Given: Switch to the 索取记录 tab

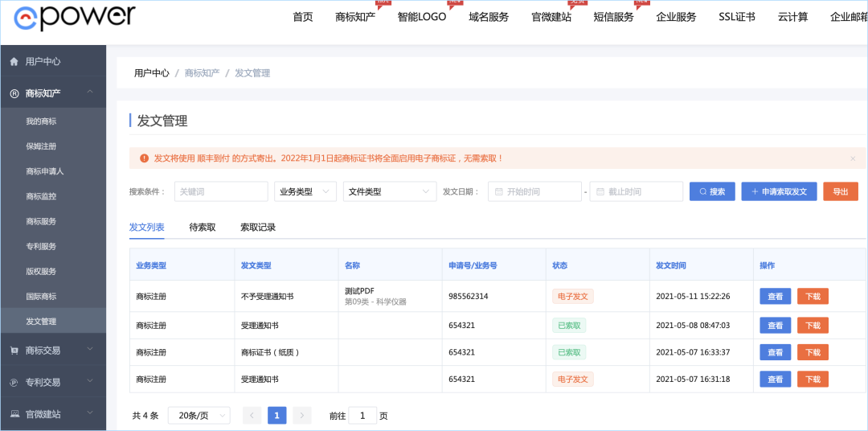Looking at the screenshot, I should pos(258,227).
